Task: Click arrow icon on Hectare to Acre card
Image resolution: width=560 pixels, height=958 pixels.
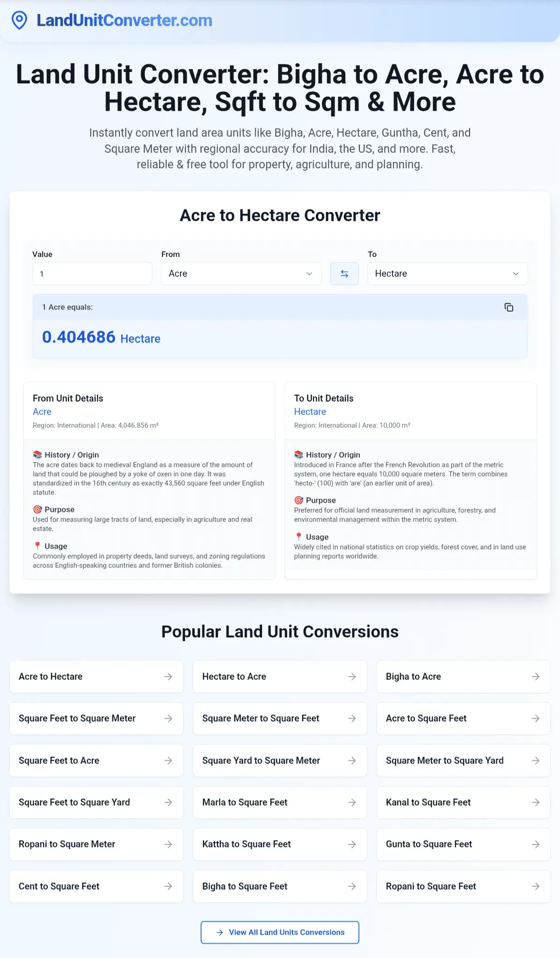Action: point(352,676)
